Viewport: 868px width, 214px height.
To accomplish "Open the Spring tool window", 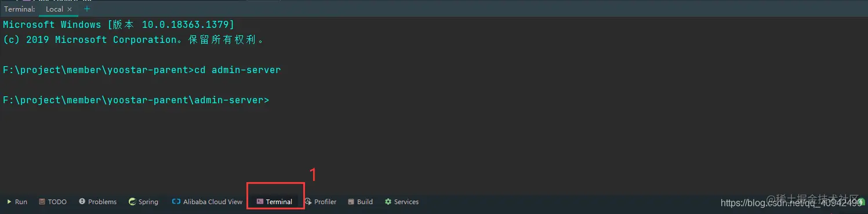I will 143,202.
